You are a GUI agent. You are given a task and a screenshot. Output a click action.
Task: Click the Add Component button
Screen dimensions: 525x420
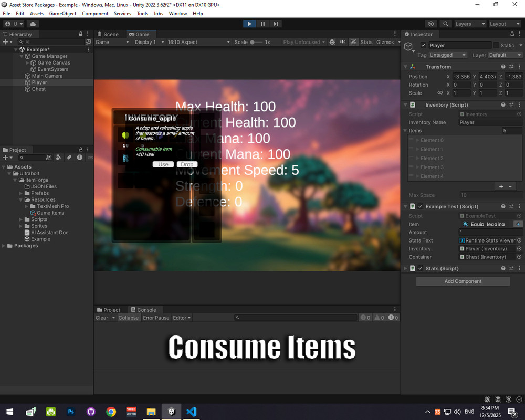click(463, 281)
